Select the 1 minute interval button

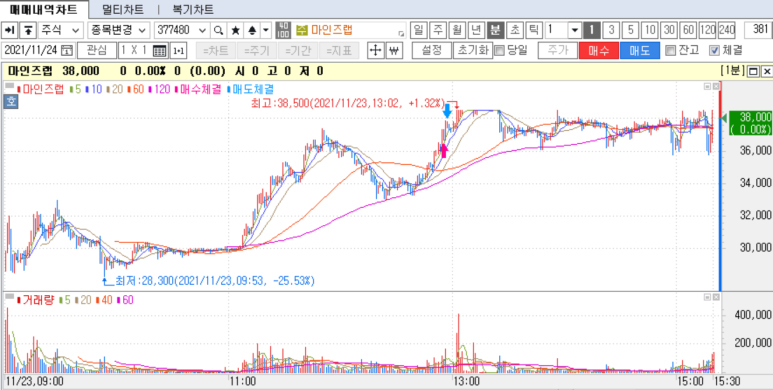coord(591,30)
